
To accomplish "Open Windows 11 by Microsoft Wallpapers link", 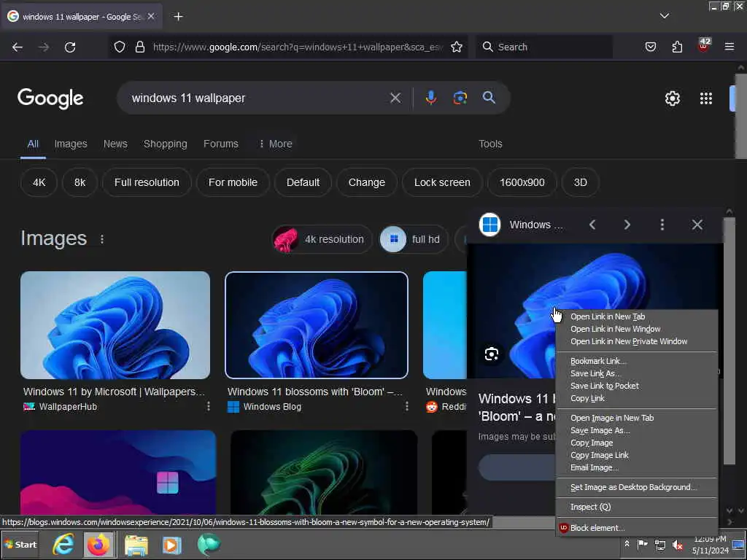I will click(x=114, y=392).
